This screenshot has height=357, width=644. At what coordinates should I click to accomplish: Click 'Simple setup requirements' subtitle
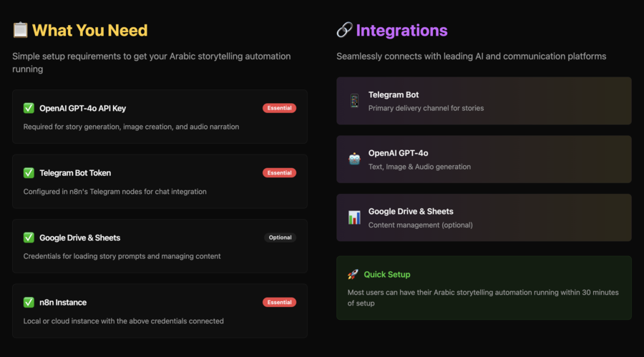coord(152,62)
